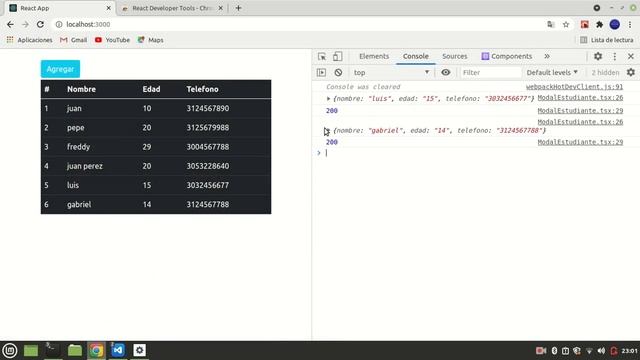Click the 2 hidden messages label
The image size is (640, 360).
coord(605,73)
